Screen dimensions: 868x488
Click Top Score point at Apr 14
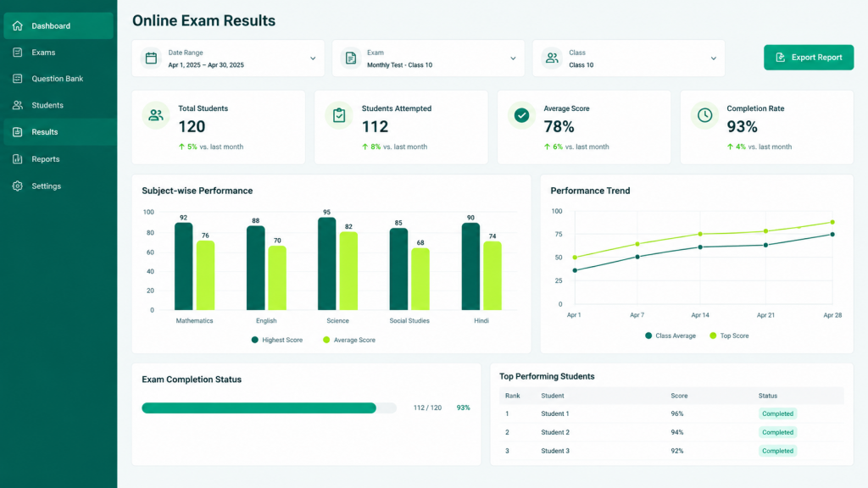[700, 234]
